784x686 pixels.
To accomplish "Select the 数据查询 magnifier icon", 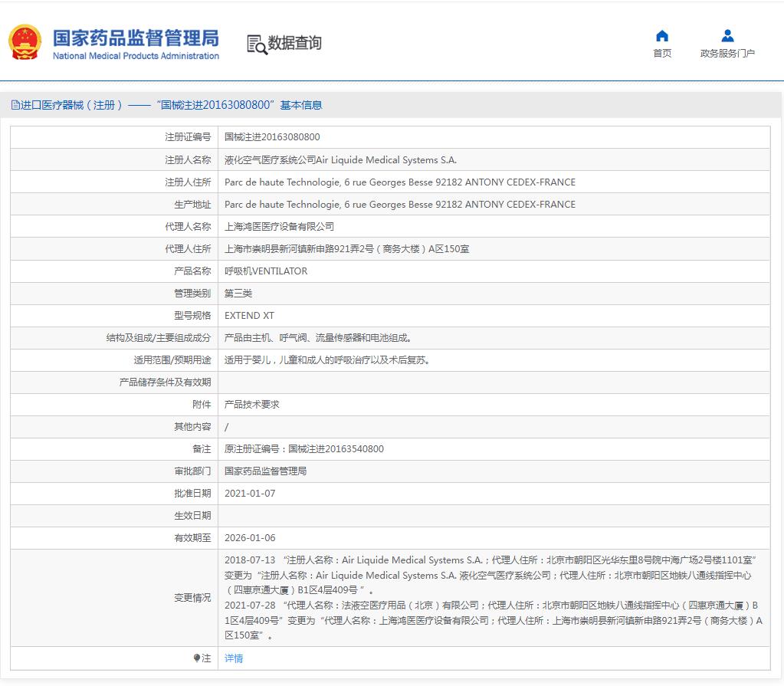I will point(256,44).
